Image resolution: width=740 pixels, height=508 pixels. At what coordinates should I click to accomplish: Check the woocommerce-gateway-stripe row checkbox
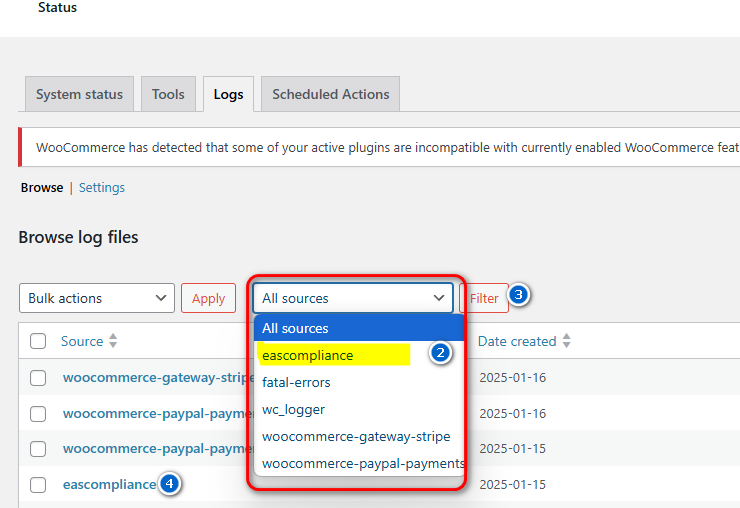(38, 378)
